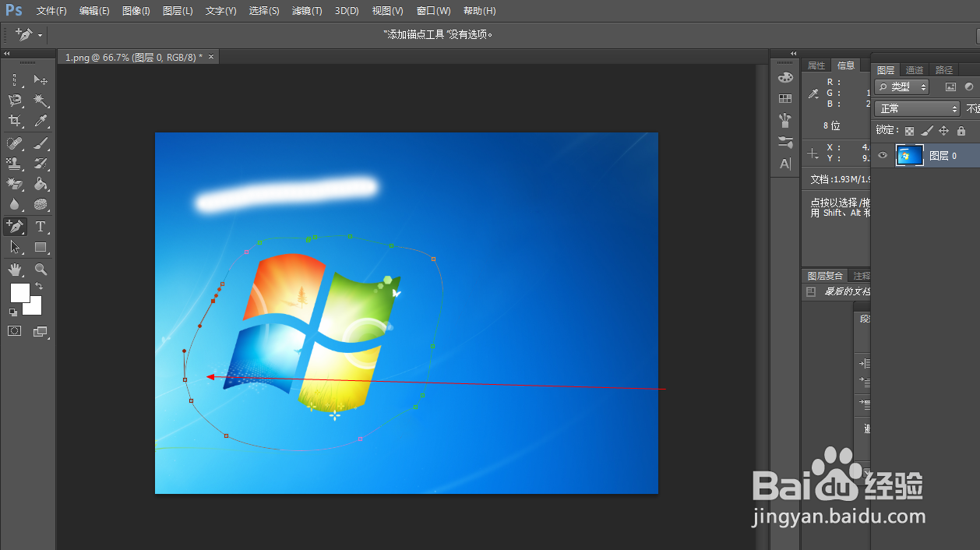Select the Add Anchor Point pen tool

(x=15, y=227)
